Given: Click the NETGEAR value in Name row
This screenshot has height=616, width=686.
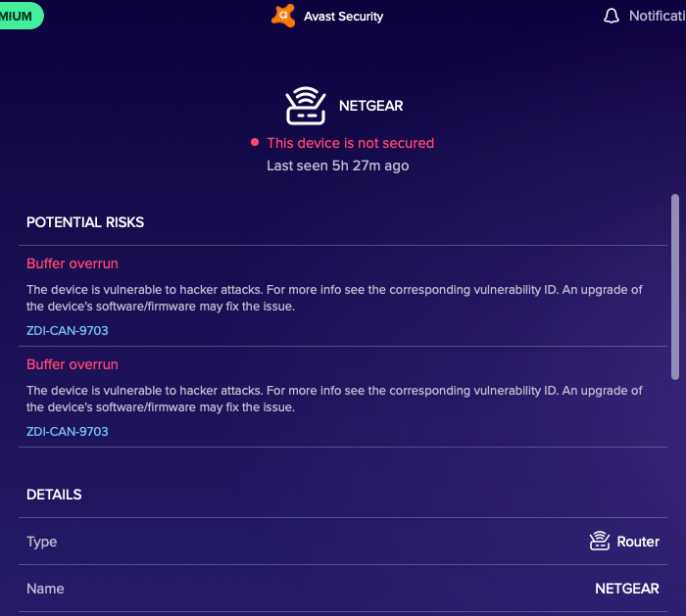Looking at the screenshot, I should [627, 589].
